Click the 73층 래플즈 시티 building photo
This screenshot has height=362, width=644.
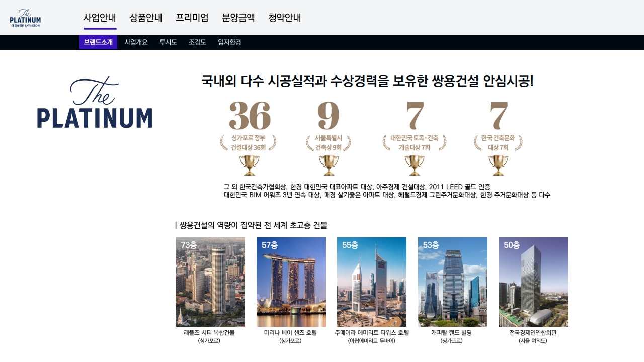point(210,282)
